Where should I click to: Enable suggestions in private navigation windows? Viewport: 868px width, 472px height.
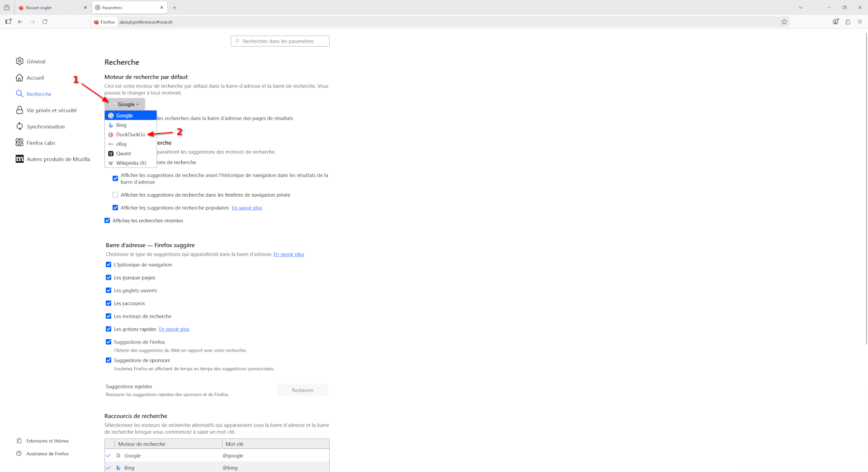(115, 195)
